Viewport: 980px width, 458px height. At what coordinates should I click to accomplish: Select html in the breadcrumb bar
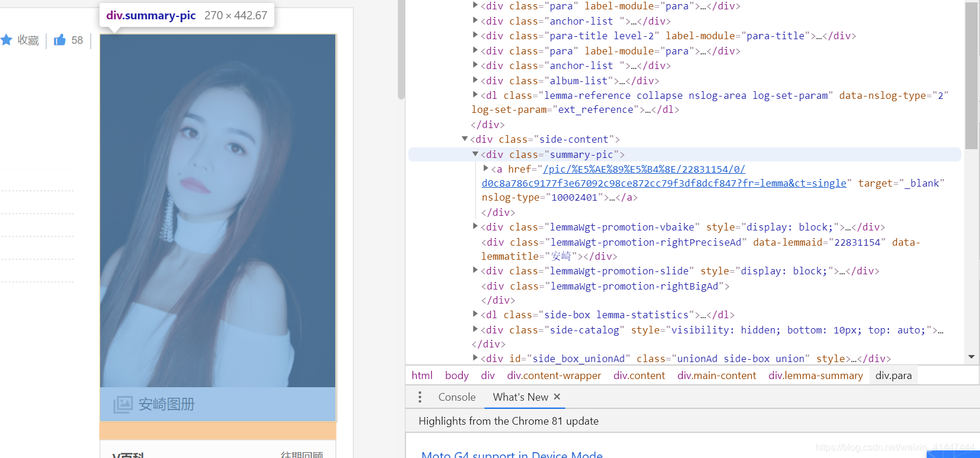click(422, 376)
